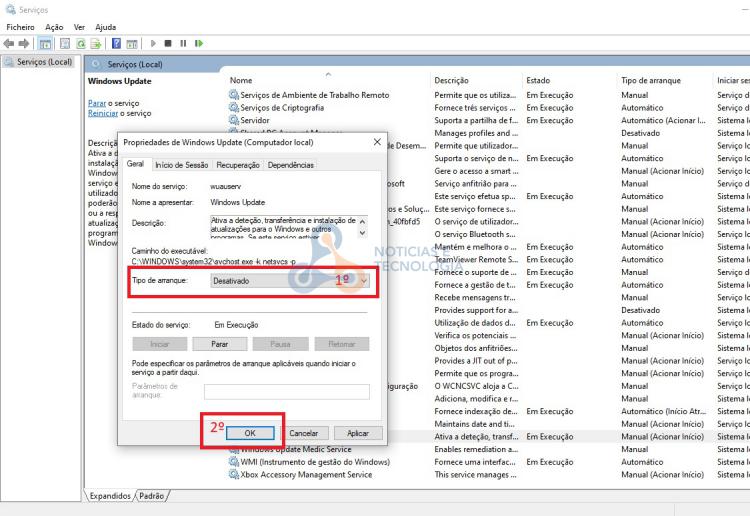Screen dimensions: 750x516
Task: Confirm the dialog with OK
Action: click(x=250, y=433)
